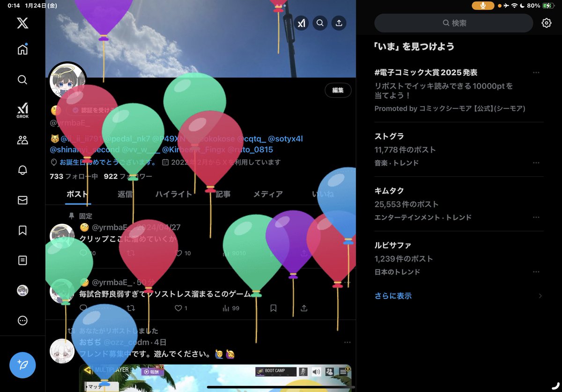Open the X logo home in sidebar
Viewport: 562px width, 392px height.
(x=22, y=22)
